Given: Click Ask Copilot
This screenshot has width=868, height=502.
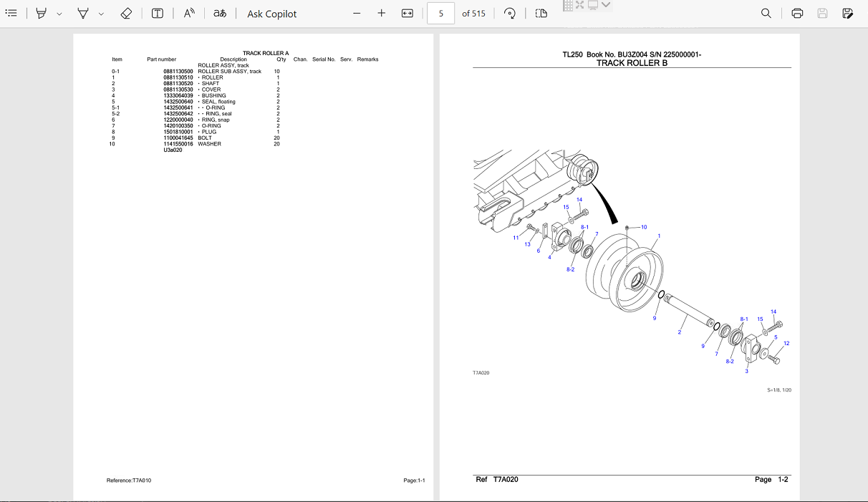Looking at the screenshot, I should pos(271,14).
